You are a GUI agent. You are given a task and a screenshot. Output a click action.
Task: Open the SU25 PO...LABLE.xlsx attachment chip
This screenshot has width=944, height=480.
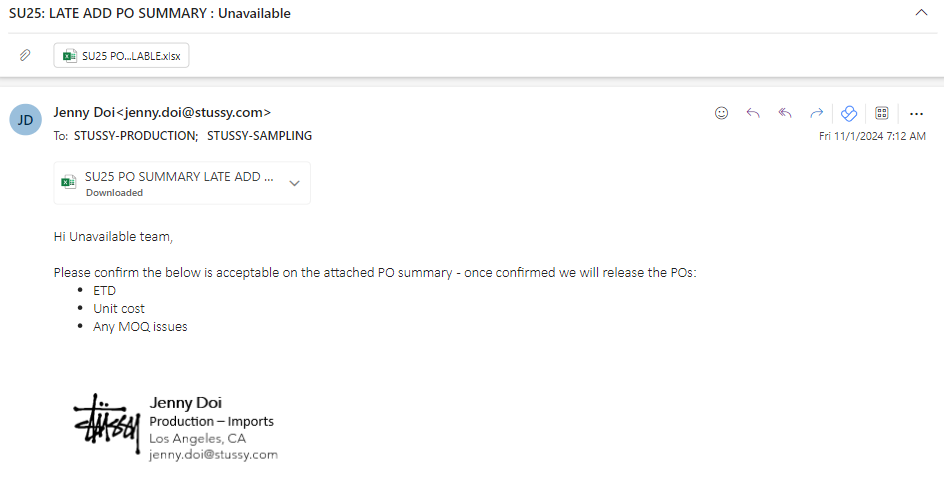pos(121,55)
